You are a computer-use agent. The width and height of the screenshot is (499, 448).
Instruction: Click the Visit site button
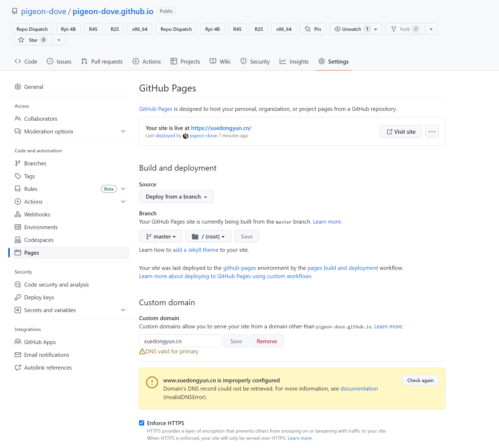pyautogui.click(x=401, y=132)
